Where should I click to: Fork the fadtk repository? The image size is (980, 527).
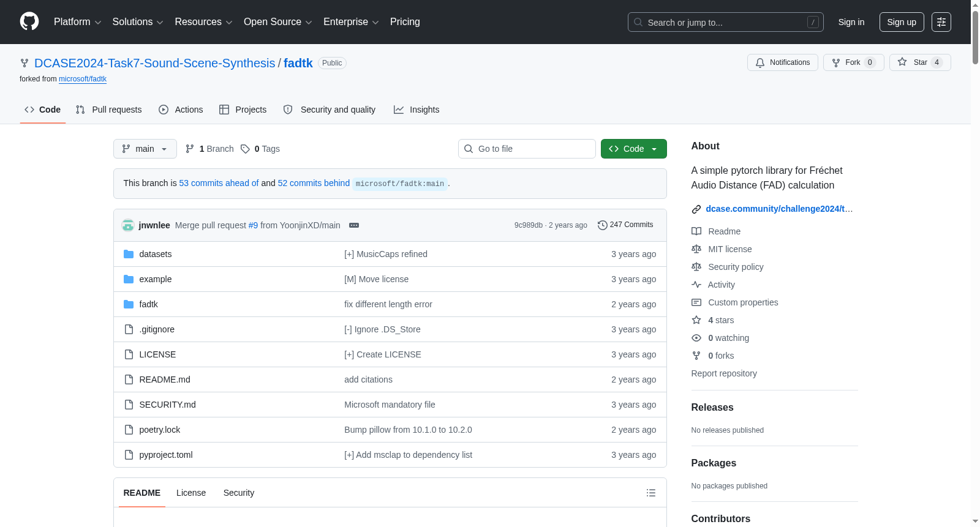[853, 62]
